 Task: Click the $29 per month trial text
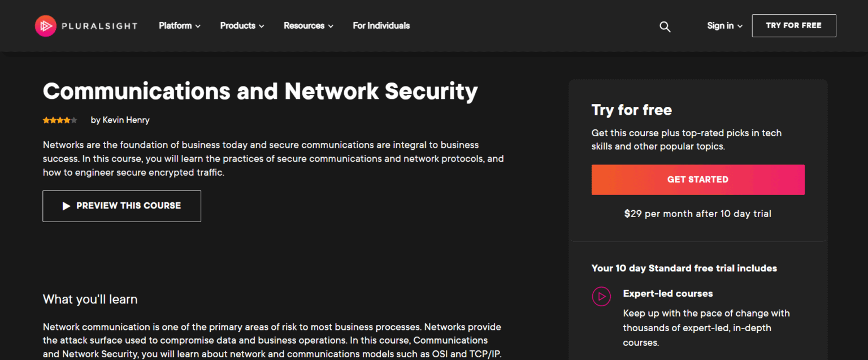click(x=698, y=214)
